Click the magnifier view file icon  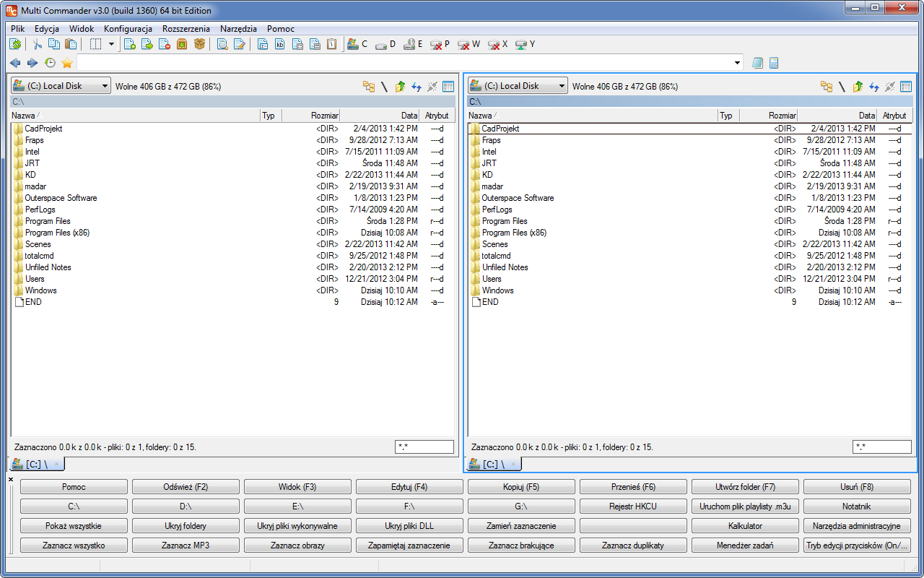pos(222,44)
